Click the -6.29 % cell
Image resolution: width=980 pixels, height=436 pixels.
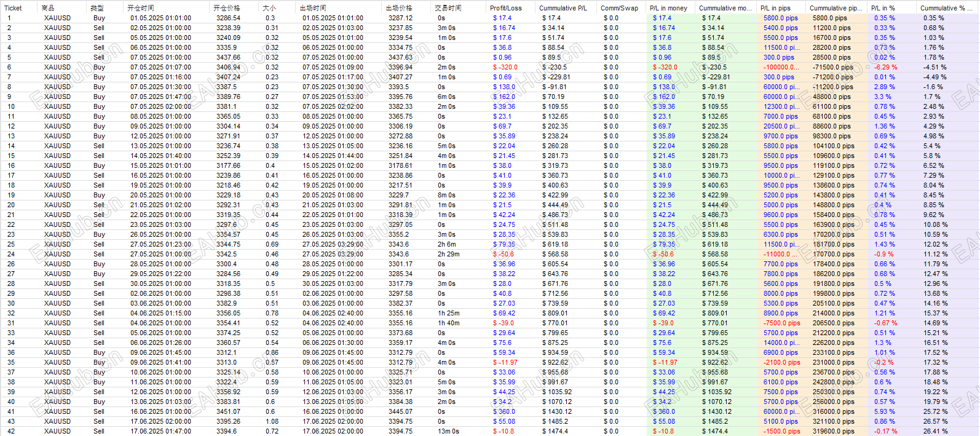click(886, 67)
